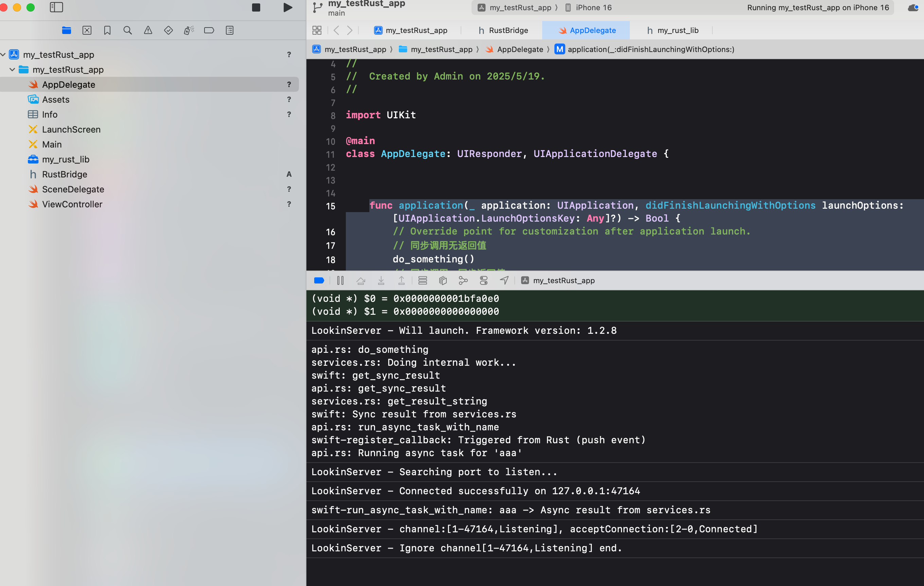Click the cloud status icon
The height and width of the screenshot is (586, 924).
913,8
